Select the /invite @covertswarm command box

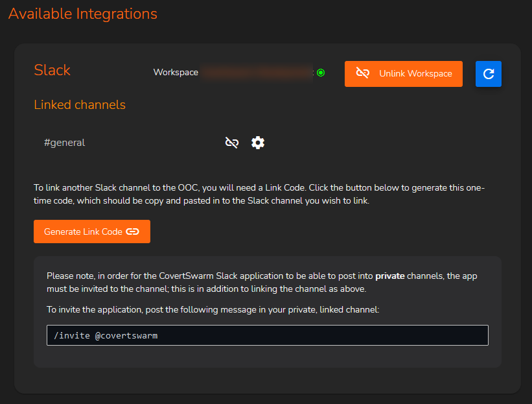point(268,335)
